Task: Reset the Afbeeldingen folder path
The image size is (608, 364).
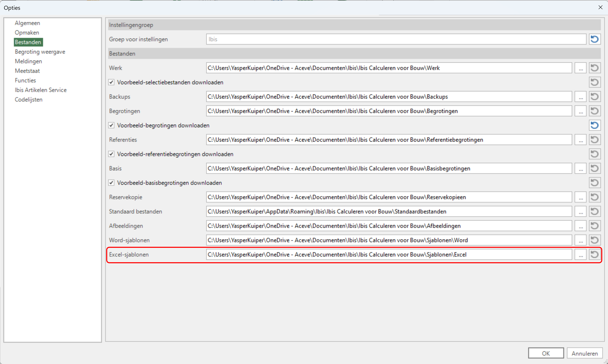Action: pyautogui.click(x=594, y=226)
